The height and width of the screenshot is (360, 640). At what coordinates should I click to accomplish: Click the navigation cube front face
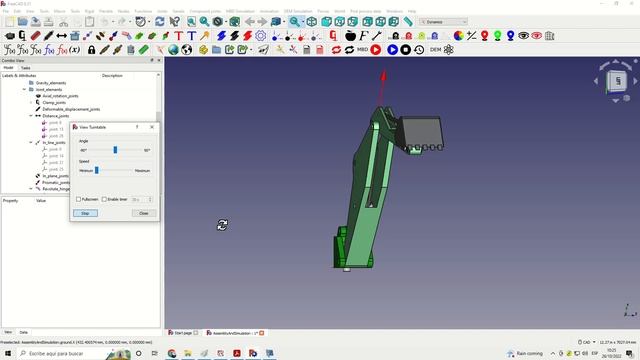(x=618, y=81)
